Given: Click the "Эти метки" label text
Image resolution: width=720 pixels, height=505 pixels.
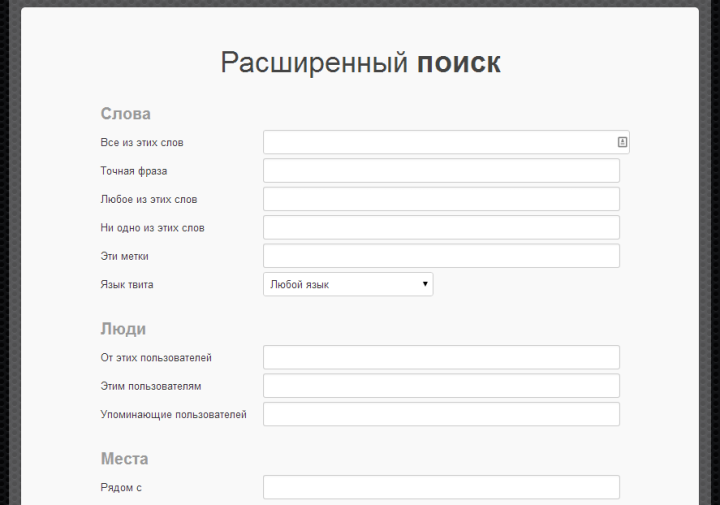Looking at the screenshot, I should click(x=125, y=256).
